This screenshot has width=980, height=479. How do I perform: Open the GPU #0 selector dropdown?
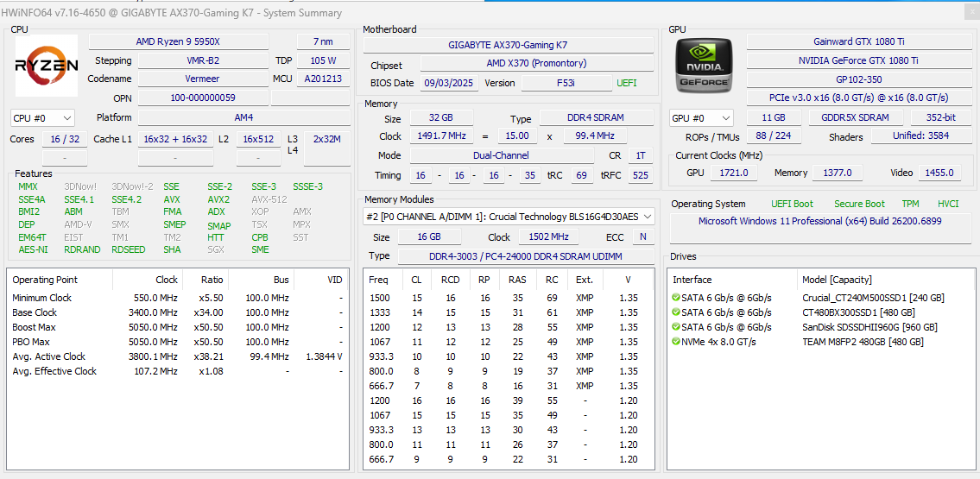click(701, 118)
